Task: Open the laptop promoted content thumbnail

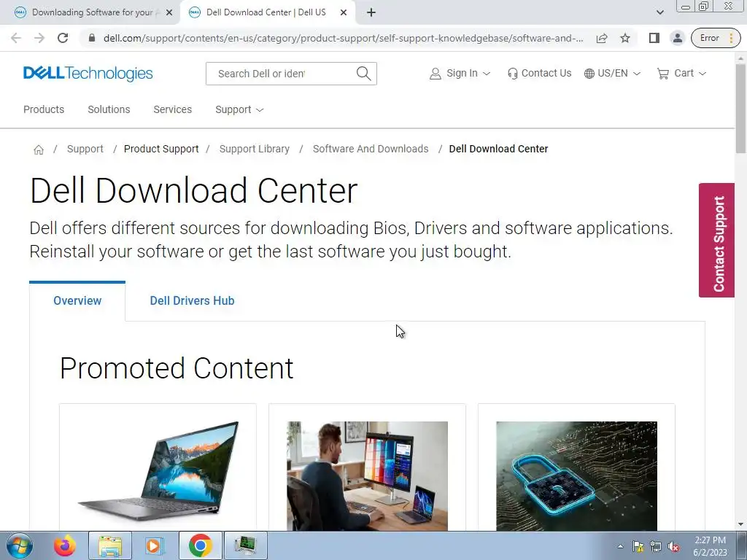Action: coord(158,470)
